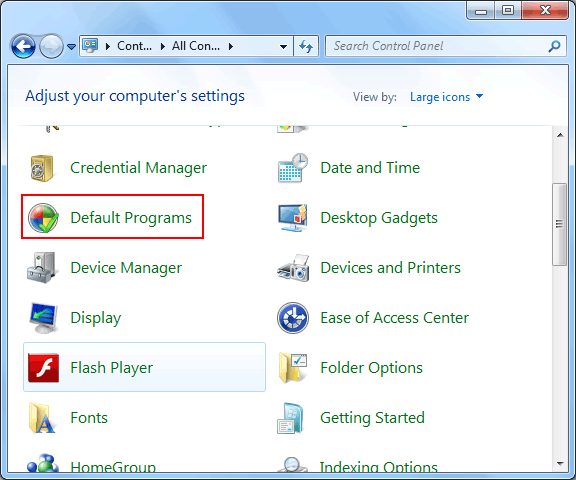Click the Device Manager toolbox icon
Viewport: 576px width, 480px height.
[x=42, y=268]
